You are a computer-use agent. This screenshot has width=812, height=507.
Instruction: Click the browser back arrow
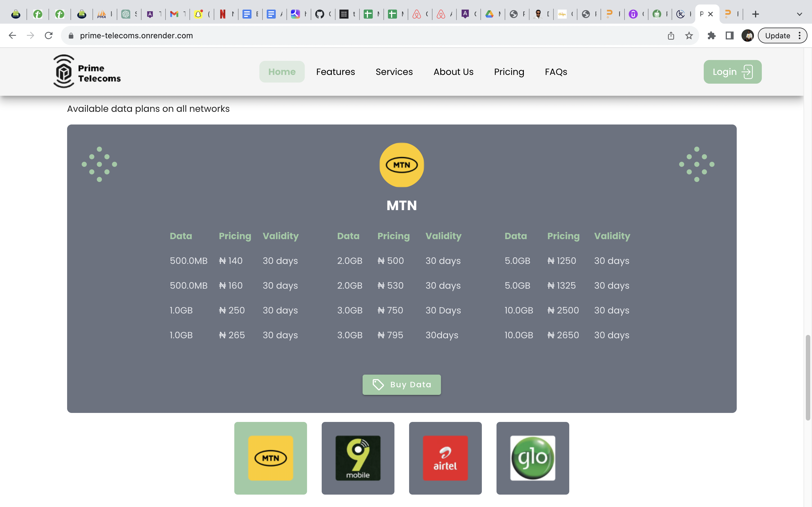click(12, 35)
